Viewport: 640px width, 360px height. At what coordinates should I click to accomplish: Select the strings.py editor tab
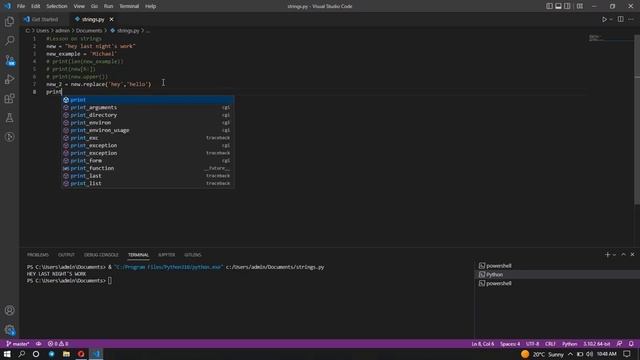[93, 19]
